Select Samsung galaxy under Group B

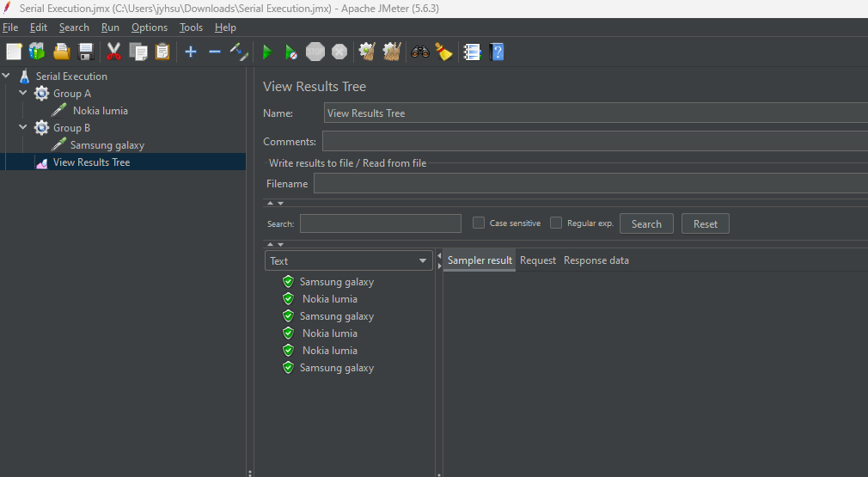tap(107, 145)
